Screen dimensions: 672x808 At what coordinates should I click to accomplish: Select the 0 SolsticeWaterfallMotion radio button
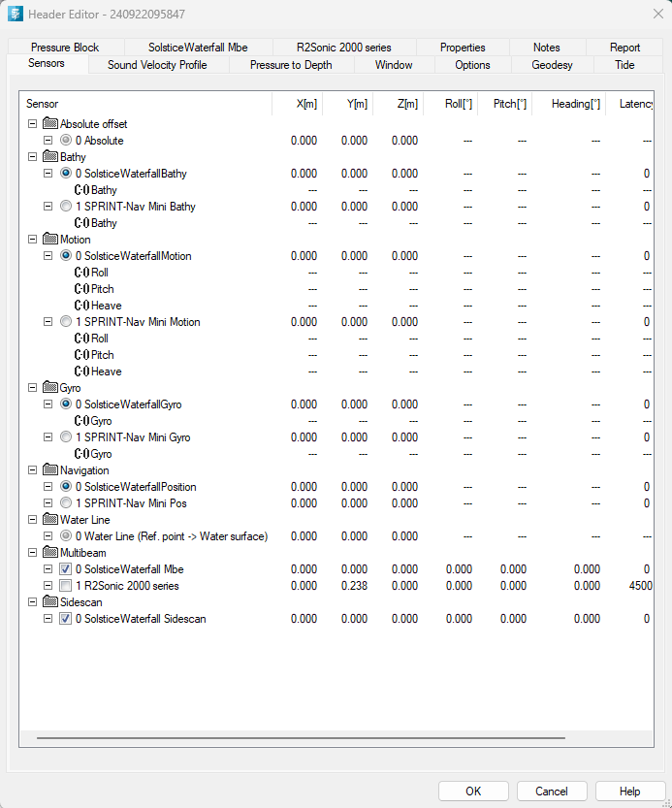[x=65, y=256]
